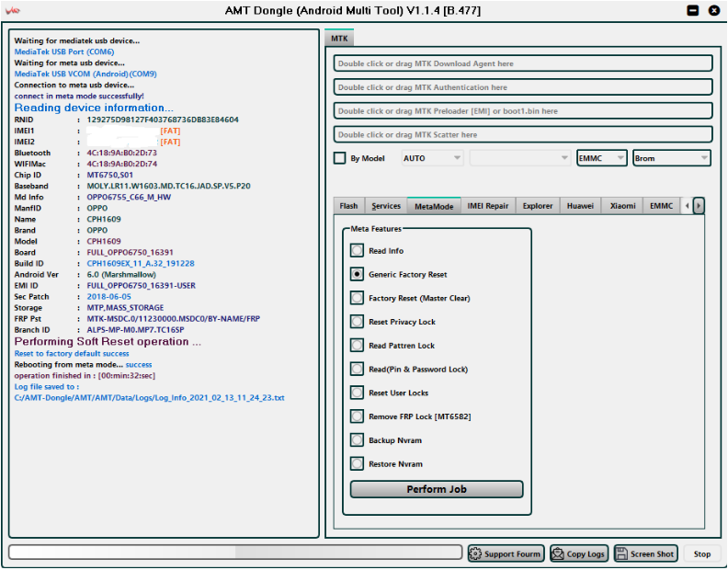Click Android Ver value 6.0 (Marshmallow)
Image resolution: width=728 pixels, height=570 pixels.
(121, 275)
